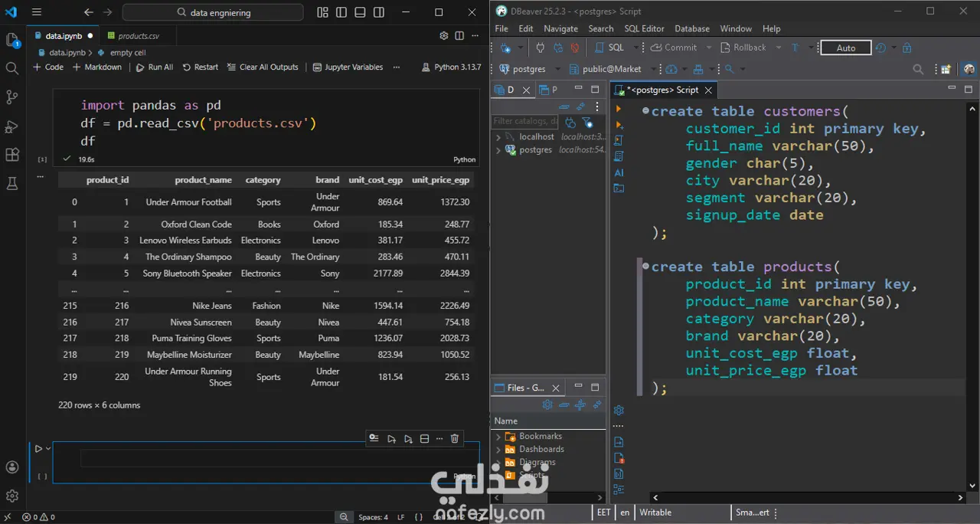Screen dimensions: 980x524
Task: Click the VS Code hamburger menu icon
Action: 37,12
